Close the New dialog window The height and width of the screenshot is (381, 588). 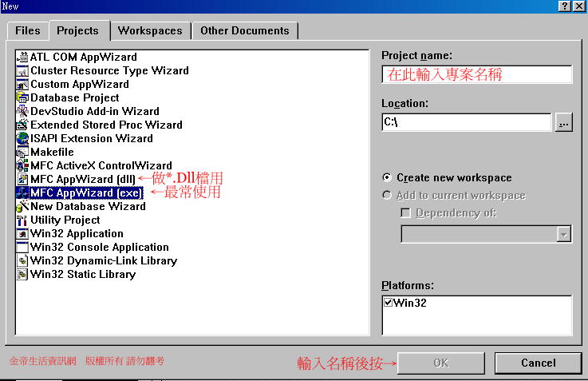pyautogui.click(x=579, y=6)
